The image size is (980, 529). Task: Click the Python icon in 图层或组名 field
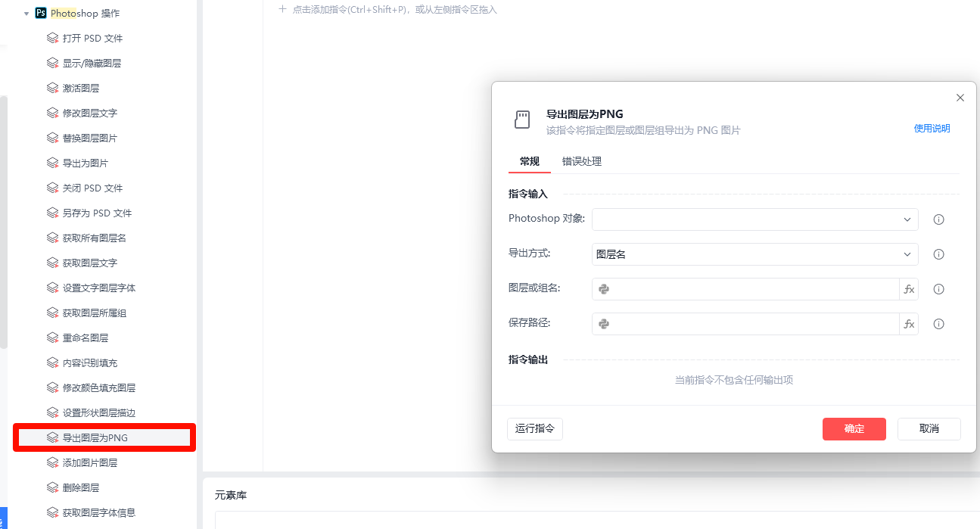tap(604, 289)
